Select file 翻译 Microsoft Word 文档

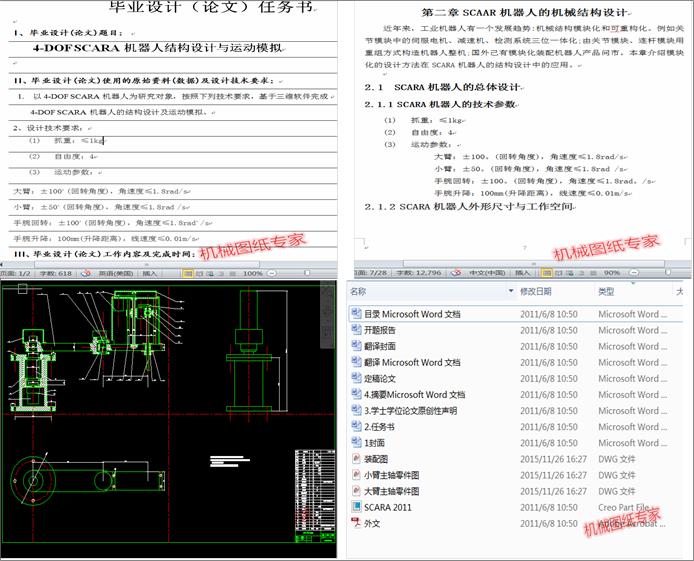[x=412, y=362]
